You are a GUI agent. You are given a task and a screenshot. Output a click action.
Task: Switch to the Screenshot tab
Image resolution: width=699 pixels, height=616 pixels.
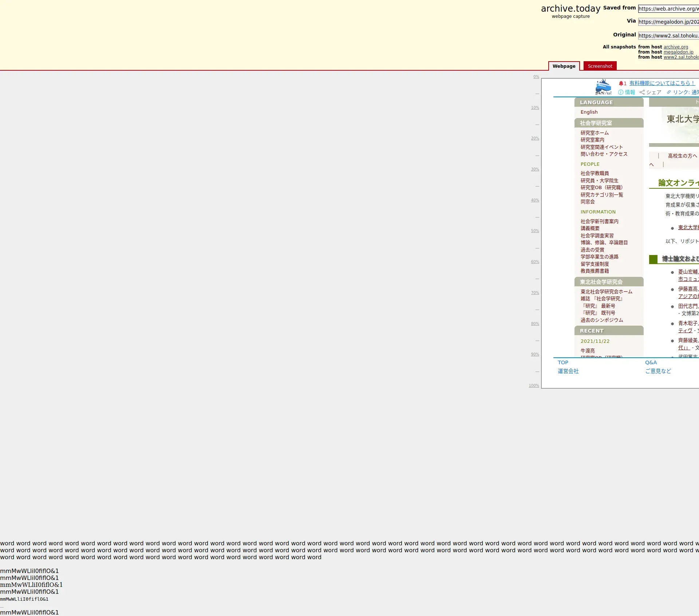tap(600, 66)
